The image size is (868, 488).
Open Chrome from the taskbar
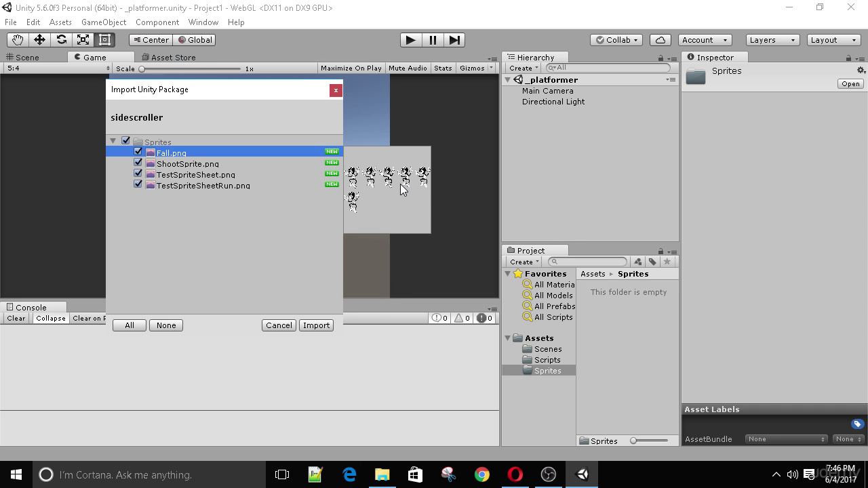pyautogui.click(x=481, y=474)
